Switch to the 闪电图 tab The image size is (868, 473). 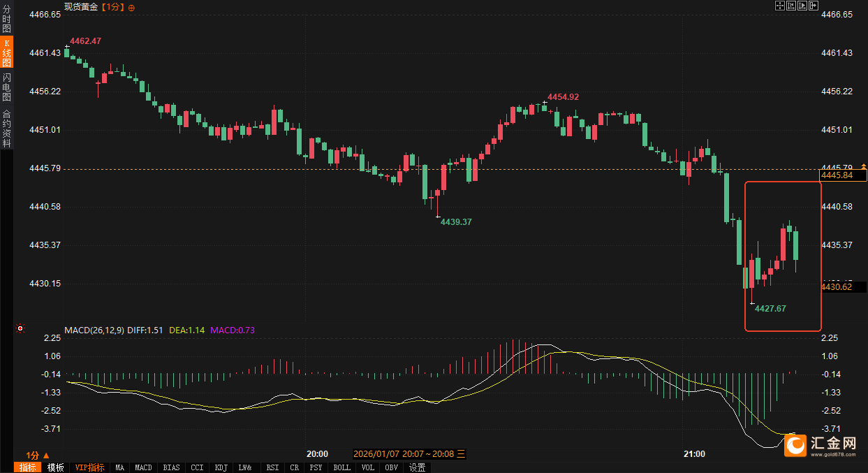(6, 87)
